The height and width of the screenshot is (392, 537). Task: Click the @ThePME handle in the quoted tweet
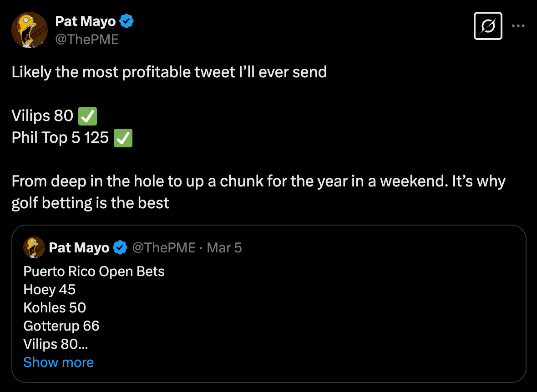(163, 248)
